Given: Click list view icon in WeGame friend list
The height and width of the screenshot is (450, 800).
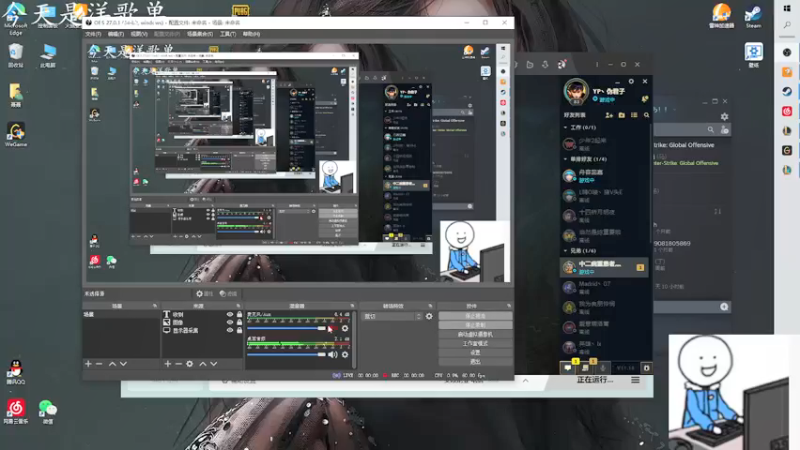Looking at the screenshot, I should (634, 115).
